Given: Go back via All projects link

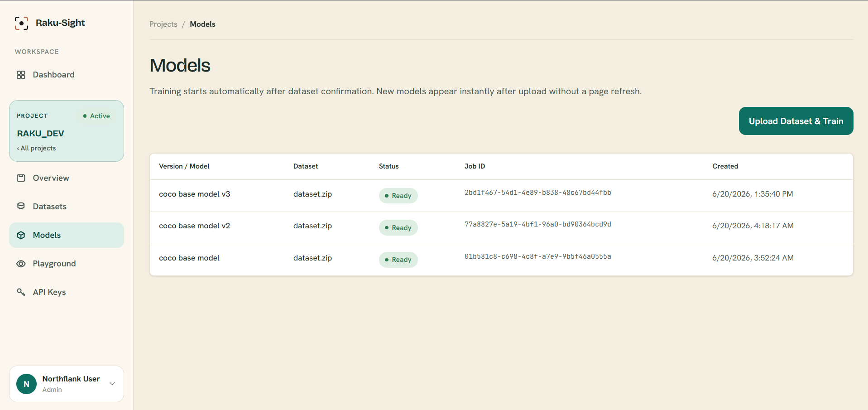Looking at the screenshot, I should pos(36,148).
